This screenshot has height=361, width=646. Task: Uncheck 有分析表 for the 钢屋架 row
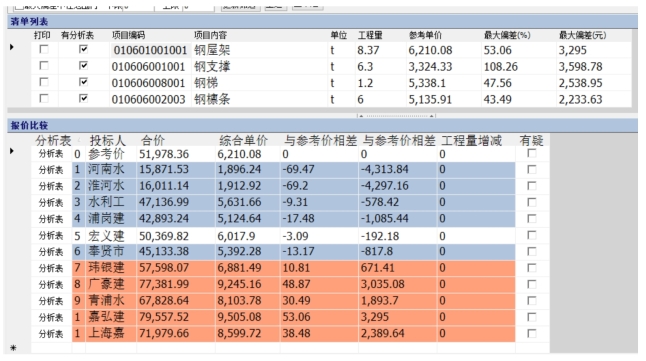[x=83, y=49]
